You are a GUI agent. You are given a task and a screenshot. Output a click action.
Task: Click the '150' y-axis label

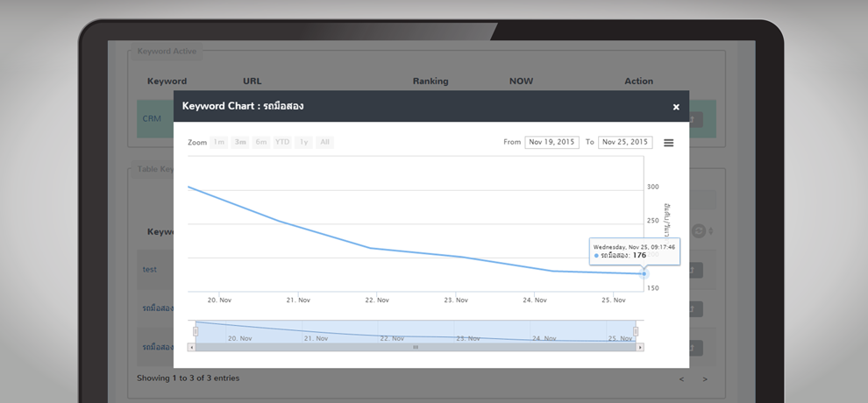tap(652, 288)
